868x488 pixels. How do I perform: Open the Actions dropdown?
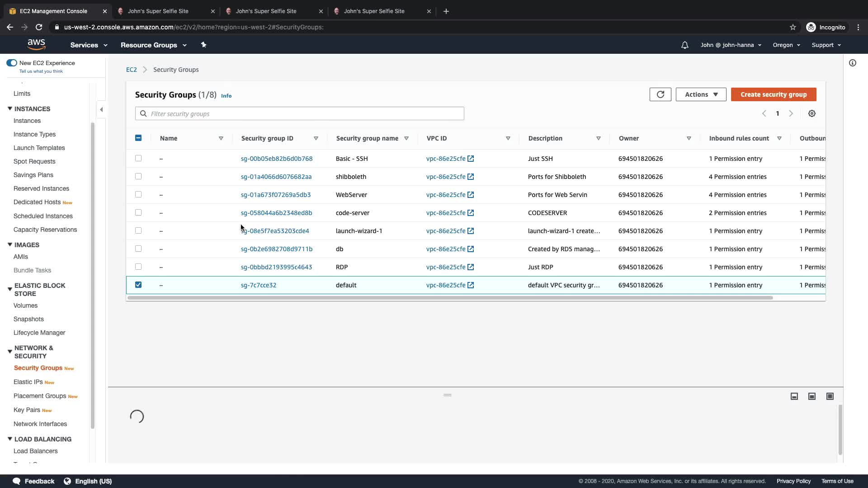point(701,94)
